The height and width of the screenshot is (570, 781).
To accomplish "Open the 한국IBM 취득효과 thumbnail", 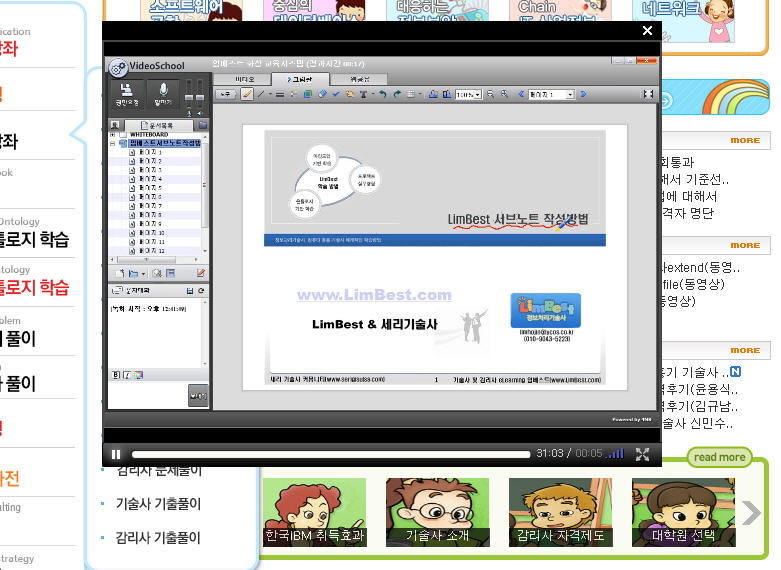I will coord(314,512).
